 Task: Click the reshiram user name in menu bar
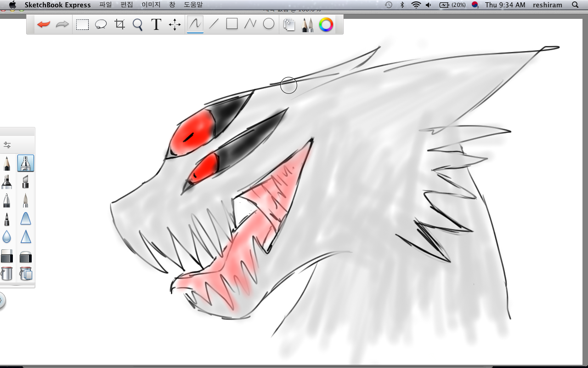click(x=547, y=5)
